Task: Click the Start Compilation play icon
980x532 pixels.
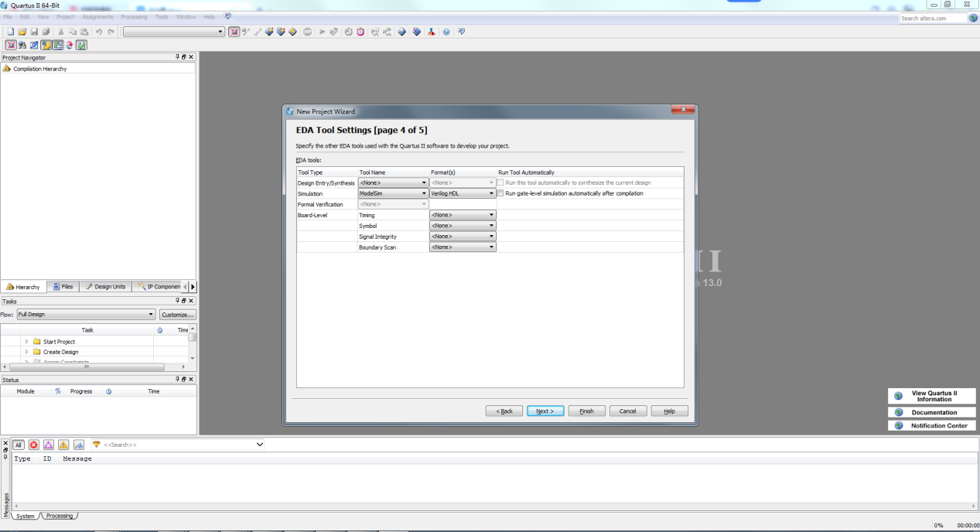Action: pos(322,32)
